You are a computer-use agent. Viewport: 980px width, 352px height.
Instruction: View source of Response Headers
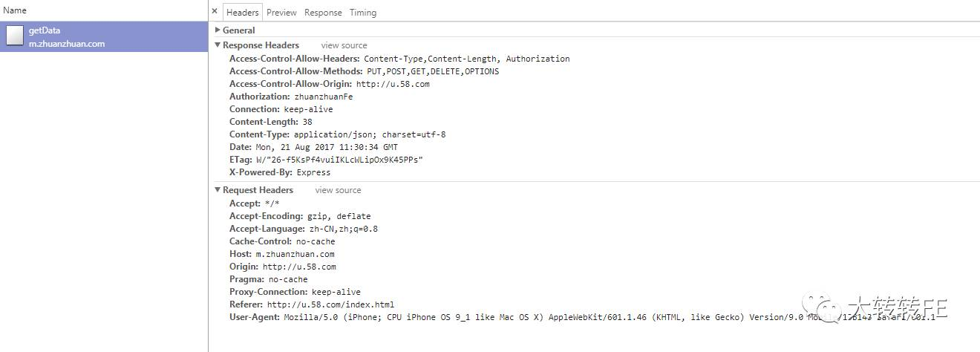(x=344, y=45)
